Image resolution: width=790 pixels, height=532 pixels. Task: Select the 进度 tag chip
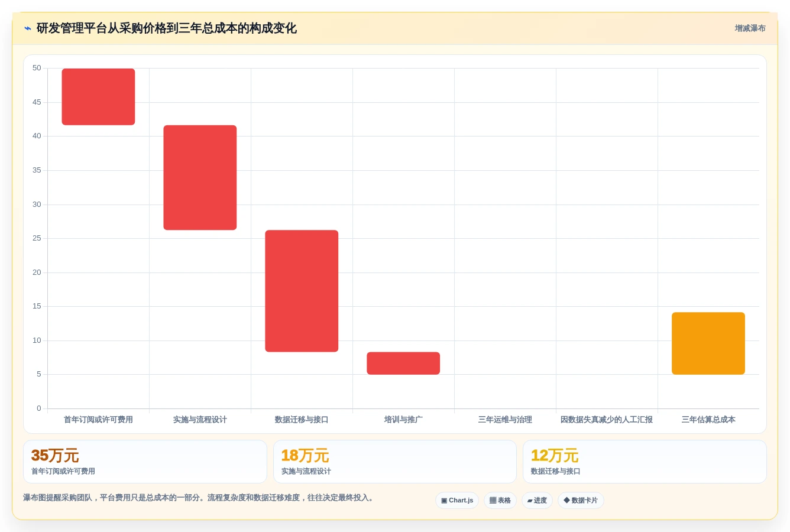tap(537, 501)
